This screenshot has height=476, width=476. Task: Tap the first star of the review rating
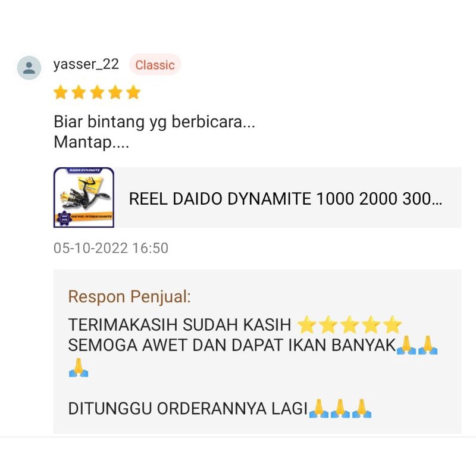[x=61, y=92]
